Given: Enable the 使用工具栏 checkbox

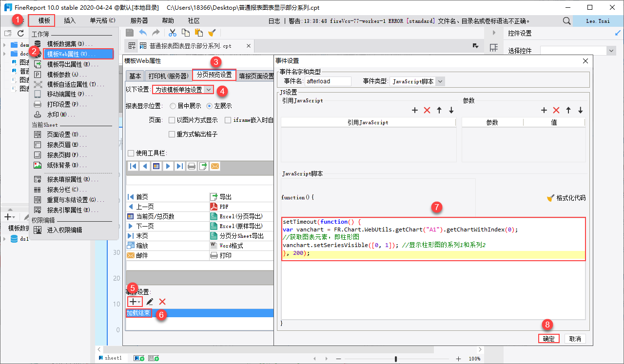Looking at the screenshot, I should click(x=130, y=153).
